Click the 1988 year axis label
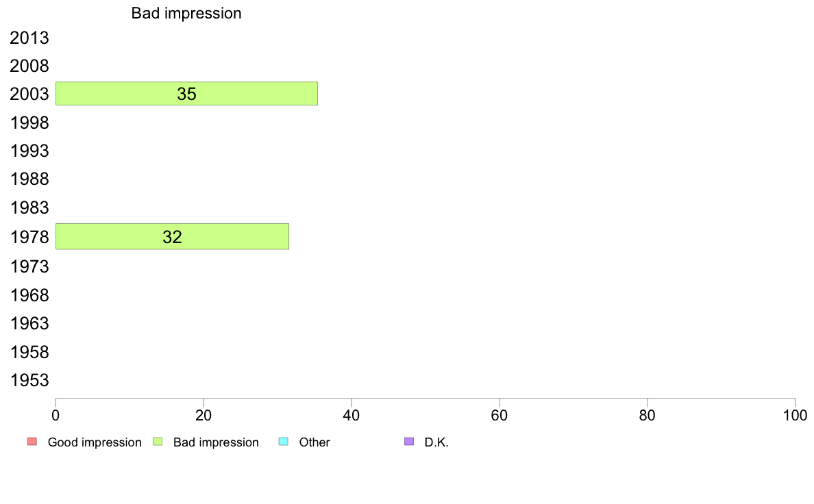 pyautogui.click(x=29, y=179)
